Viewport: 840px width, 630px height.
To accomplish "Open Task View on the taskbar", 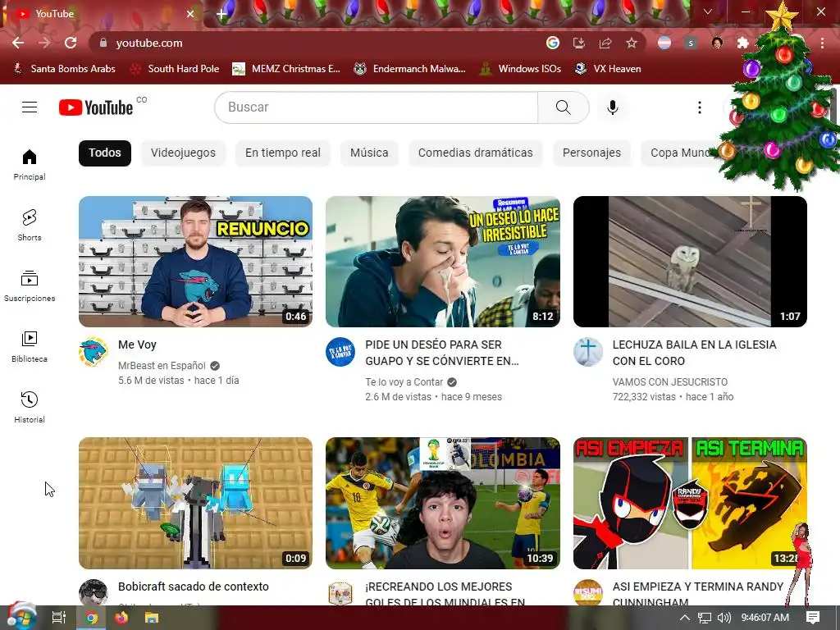I will coord(59,618).
